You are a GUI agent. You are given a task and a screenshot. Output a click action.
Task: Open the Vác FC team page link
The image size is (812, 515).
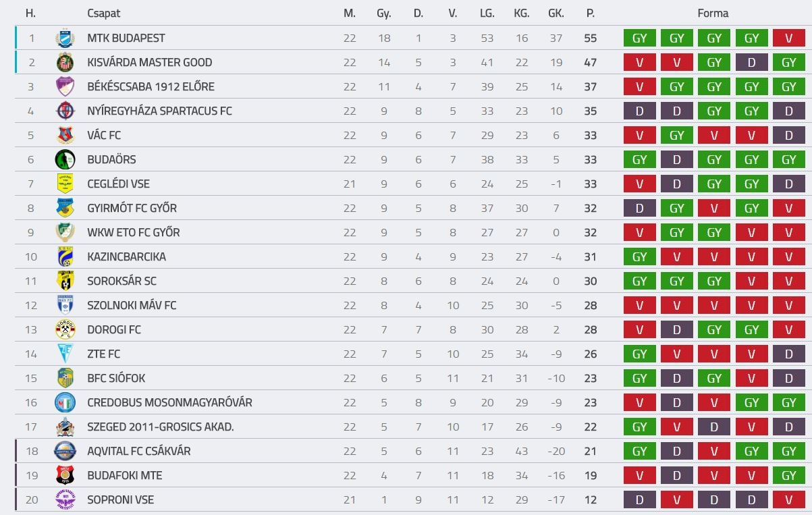point(104,135)
